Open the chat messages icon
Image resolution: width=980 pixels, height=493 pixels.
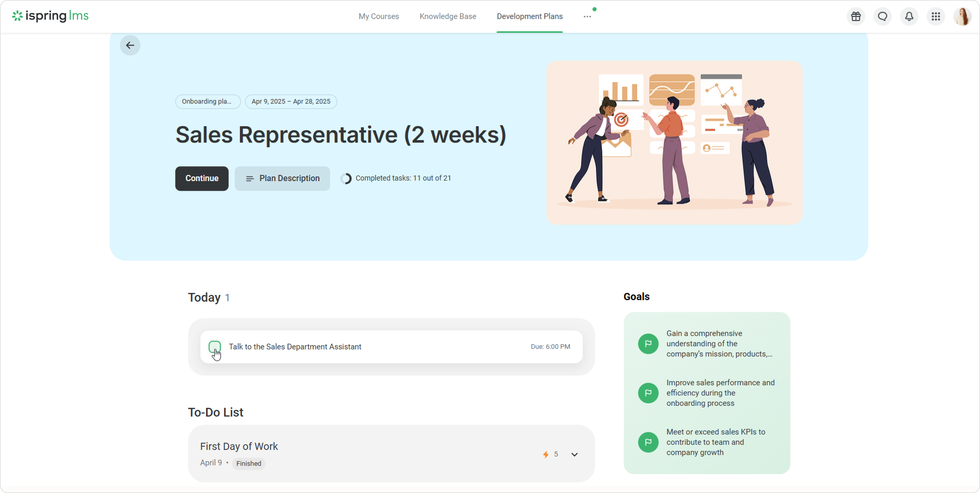[882, 16]
